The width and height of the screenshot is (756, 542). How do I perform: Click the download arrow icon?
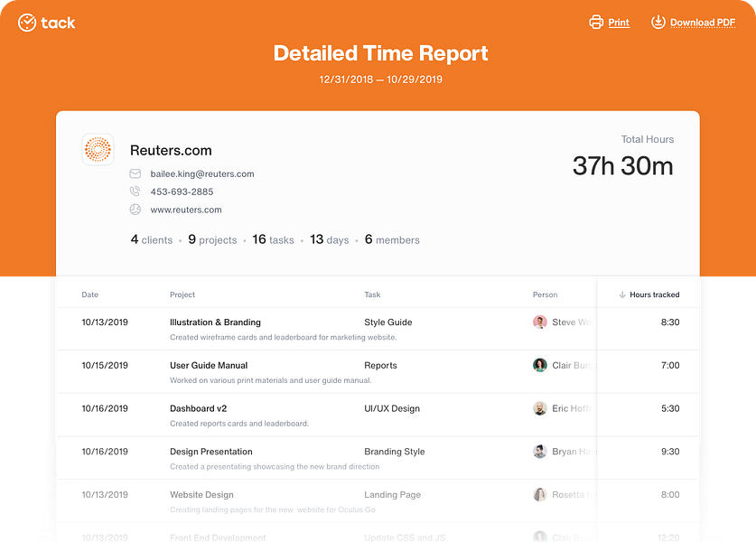[x=658, y=23]
